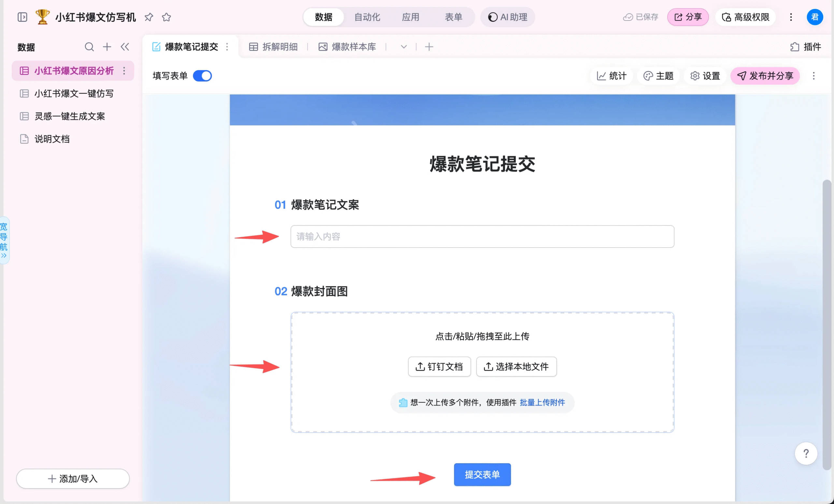Click the sidebar toggle icon at top left
Screen dimensions: 834x504
coord(22,17)
